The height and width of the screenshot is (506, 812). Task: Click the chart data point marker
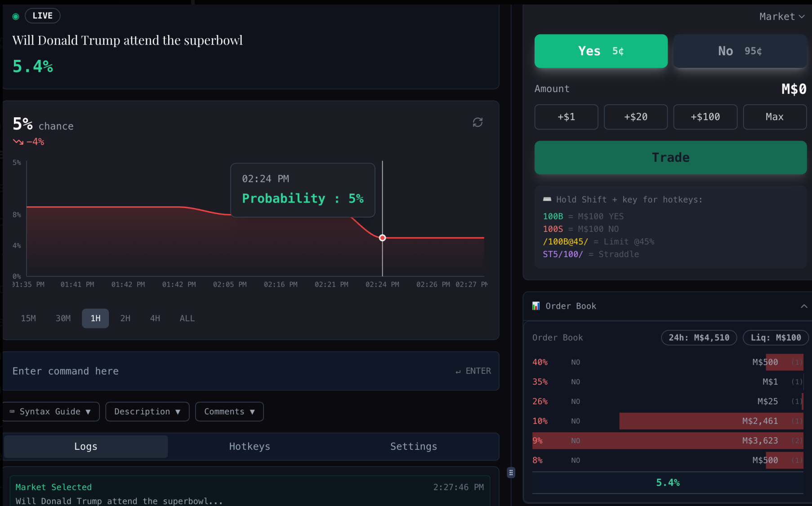pos(382,238)
